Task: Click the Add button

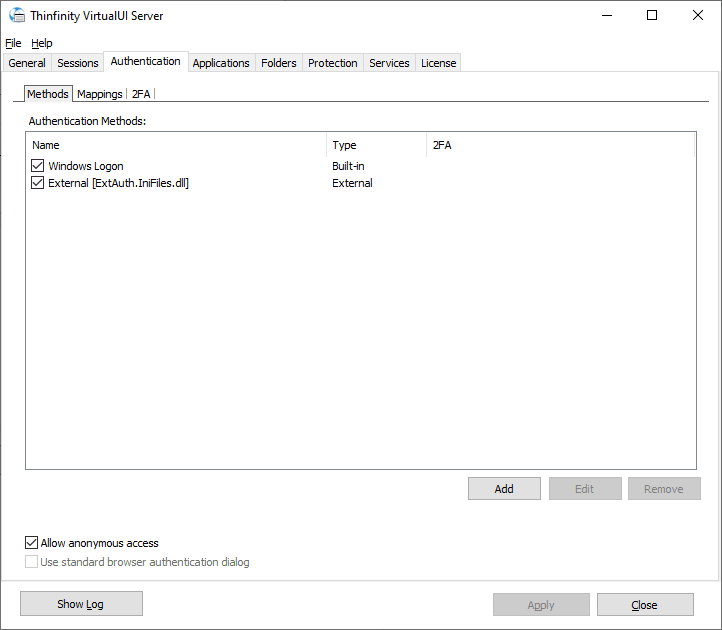Action: 504,489
